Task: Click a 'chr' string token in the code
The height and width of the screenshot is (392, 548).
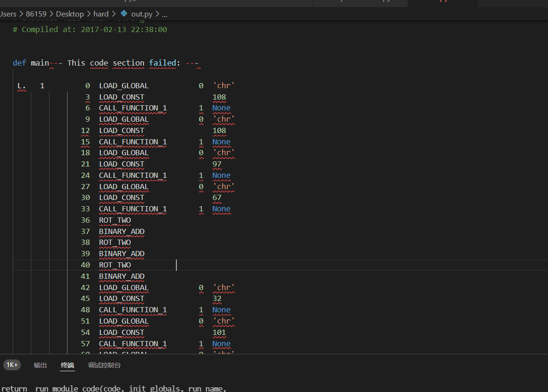Action: click(x=224, y=85)
